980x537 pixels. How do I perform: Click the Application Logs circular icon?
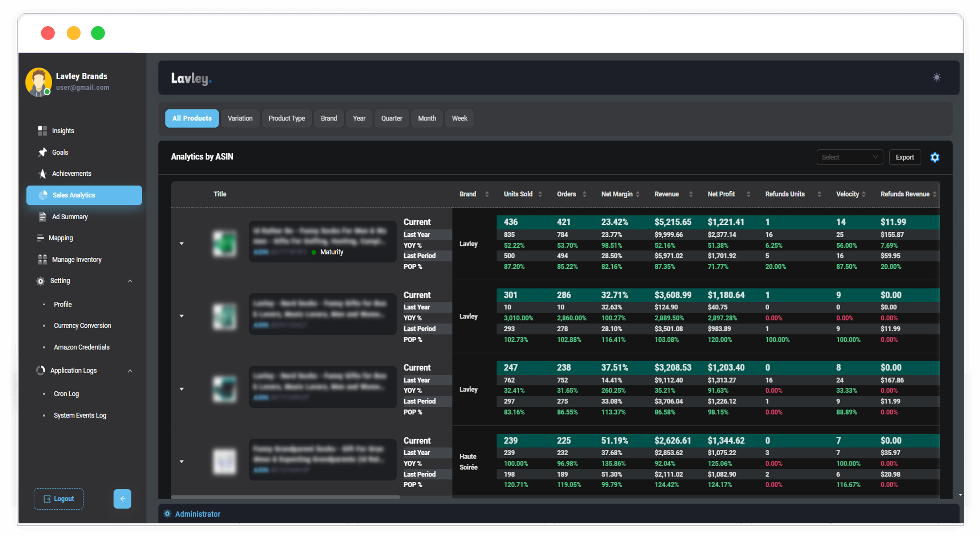tap(40, 370)
